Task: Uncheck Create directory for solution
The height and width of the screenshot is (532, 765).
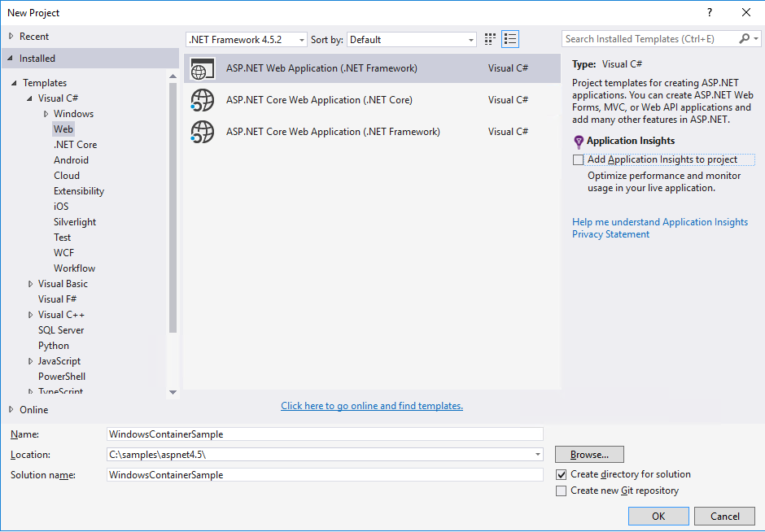Action: pyautogui.click(x=561, y=474)
